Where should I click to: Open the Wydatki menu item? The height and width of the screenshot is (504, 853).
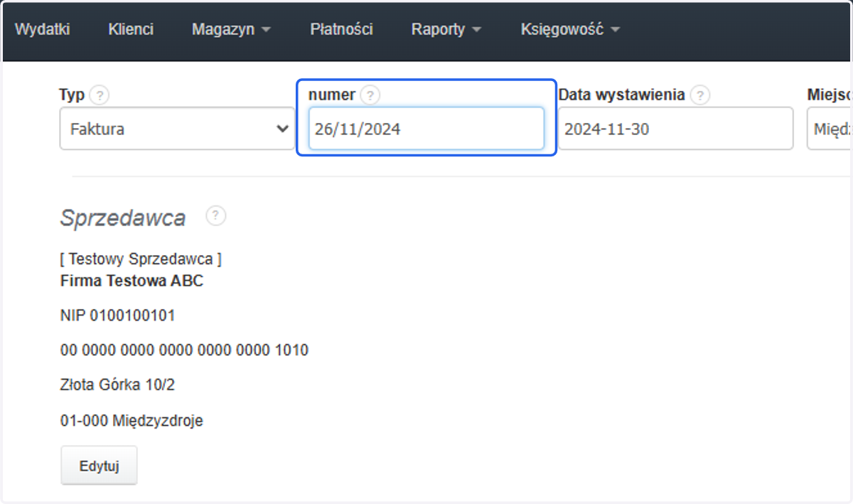(x=42, y=30)
